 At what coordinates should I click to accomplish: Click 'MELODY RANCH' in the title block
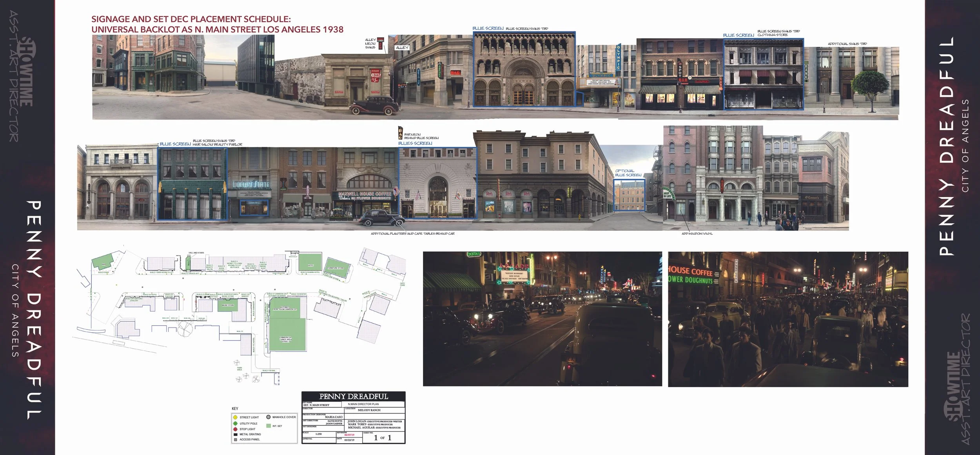[369, 410]
